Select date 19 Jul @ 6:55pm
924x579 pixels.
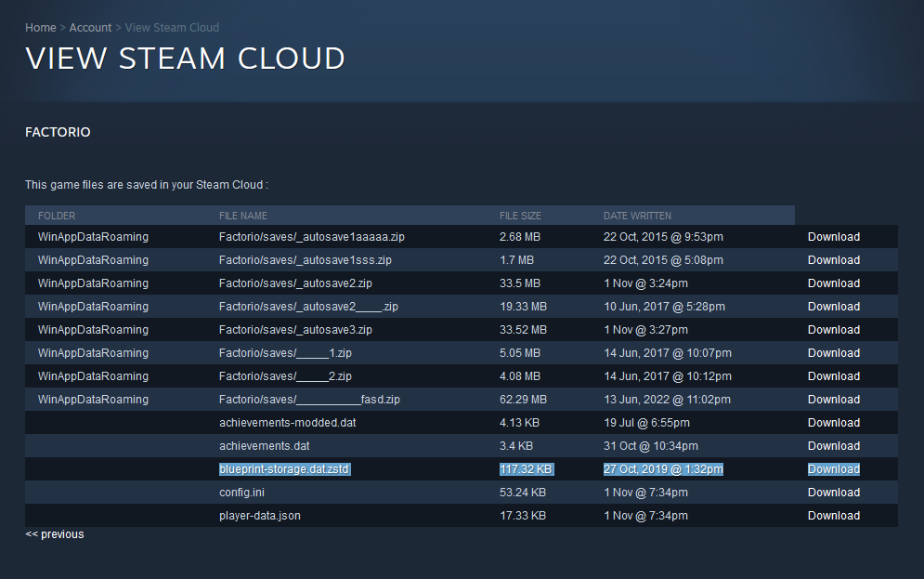click(646, 423)
